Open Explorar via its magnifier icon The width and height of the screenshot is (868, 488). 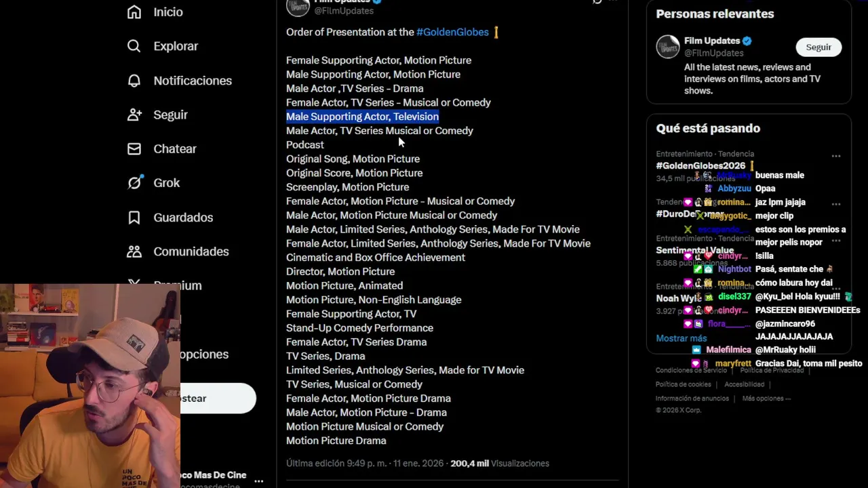click(134, 46)
